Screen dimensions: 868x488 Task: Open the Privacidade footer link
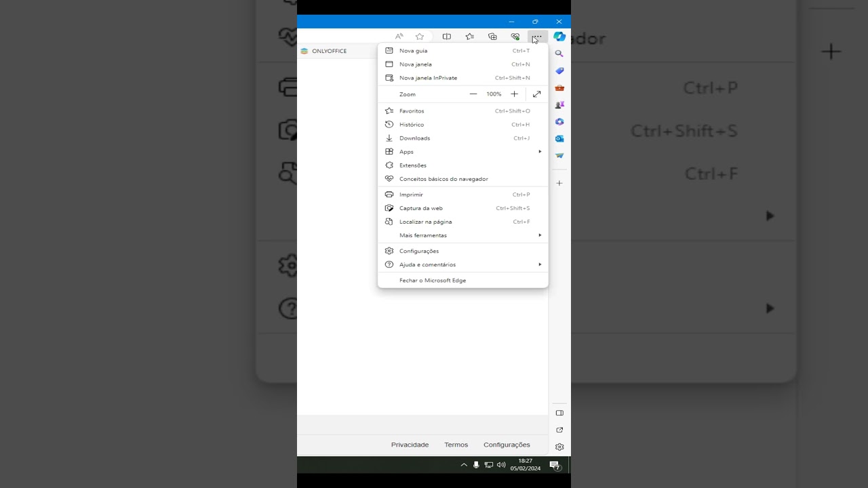(x=410, y=445)
